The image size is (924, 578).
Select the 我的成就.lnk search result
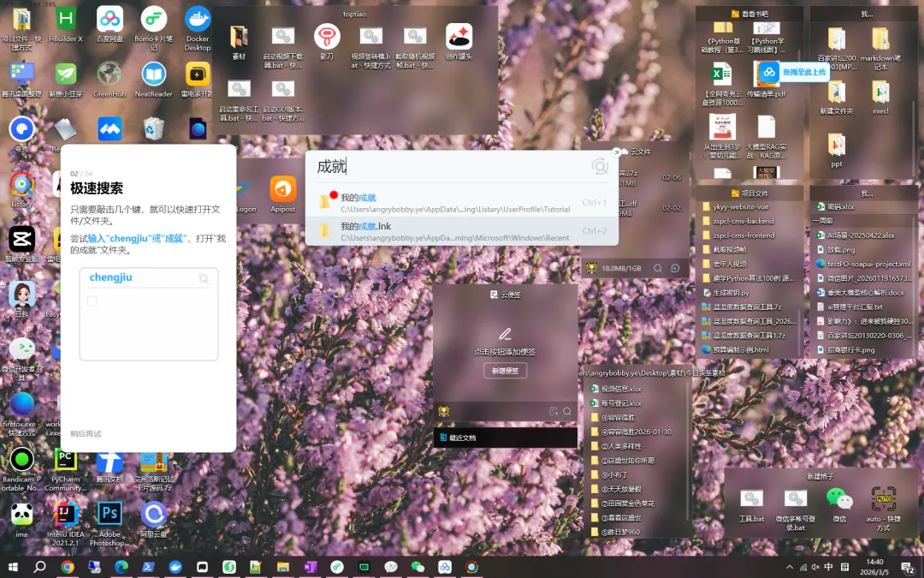pos(462,231)
